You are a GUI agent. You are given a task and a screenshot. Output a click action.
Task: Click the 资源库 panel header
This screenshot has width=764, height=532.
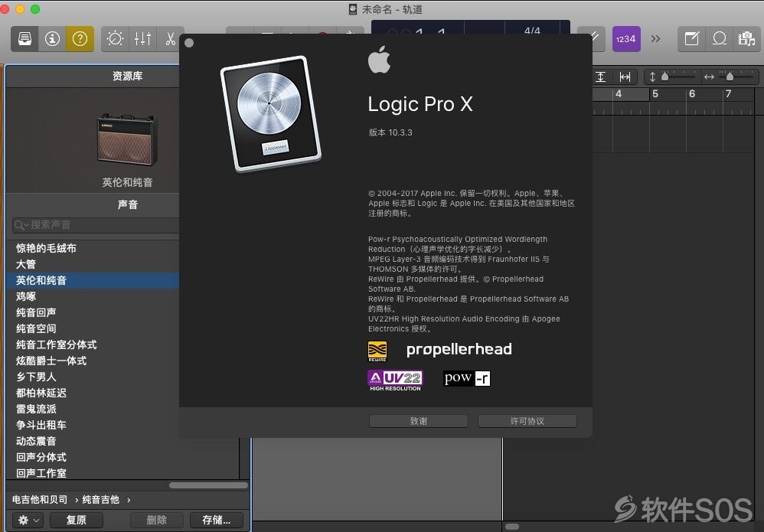click(128, 76)
